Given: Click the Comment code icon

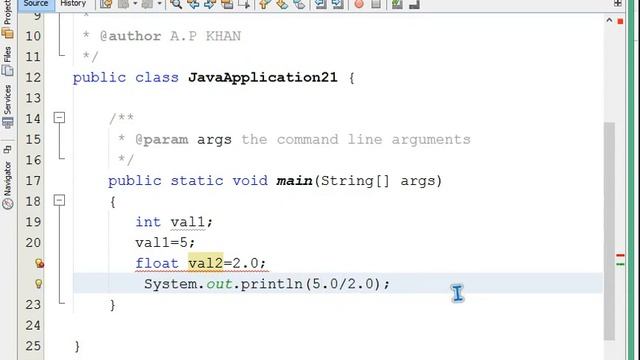Looking at the screenshot, I should (x=397, y=4).
